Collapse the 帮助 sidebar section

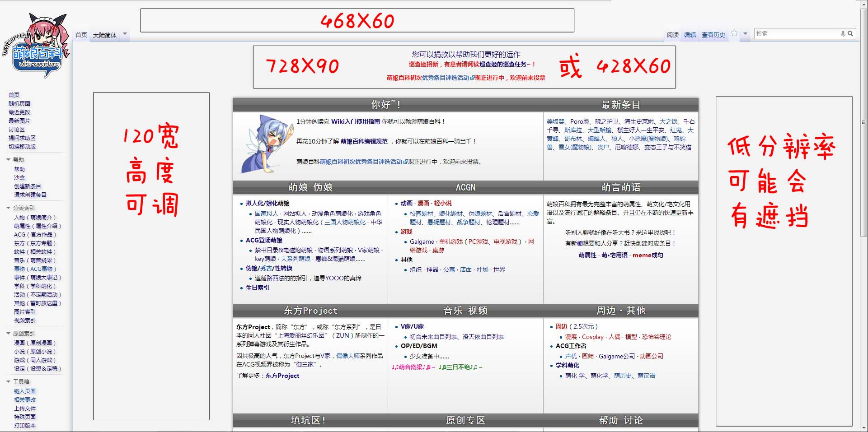click(9, 160)
